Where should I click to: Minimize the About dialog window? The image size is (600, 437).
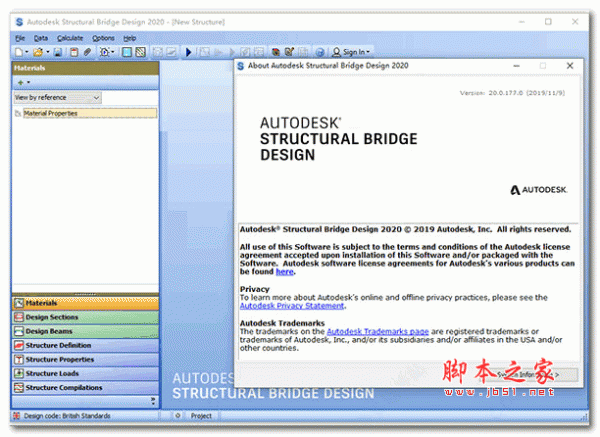coord(516,66)
